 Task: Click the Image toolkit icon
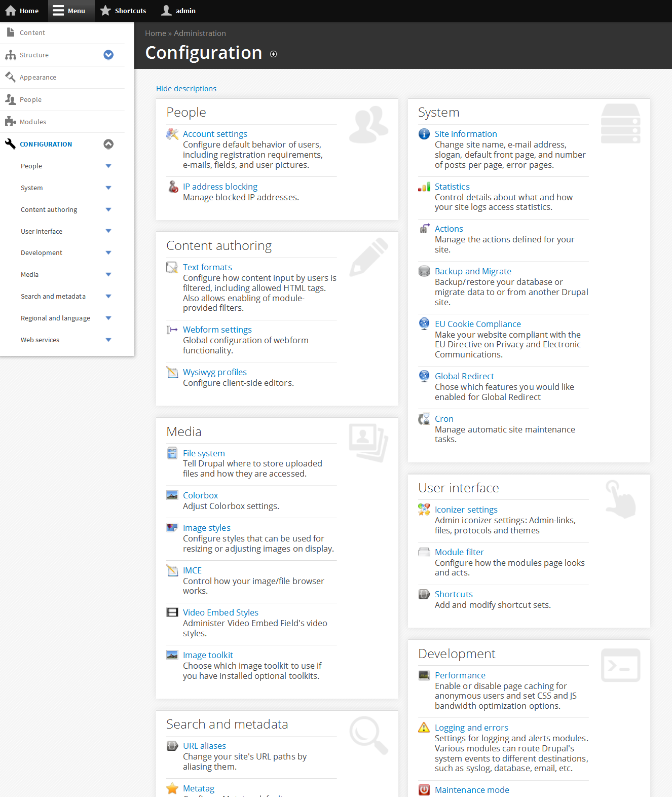tap(172, 655)
